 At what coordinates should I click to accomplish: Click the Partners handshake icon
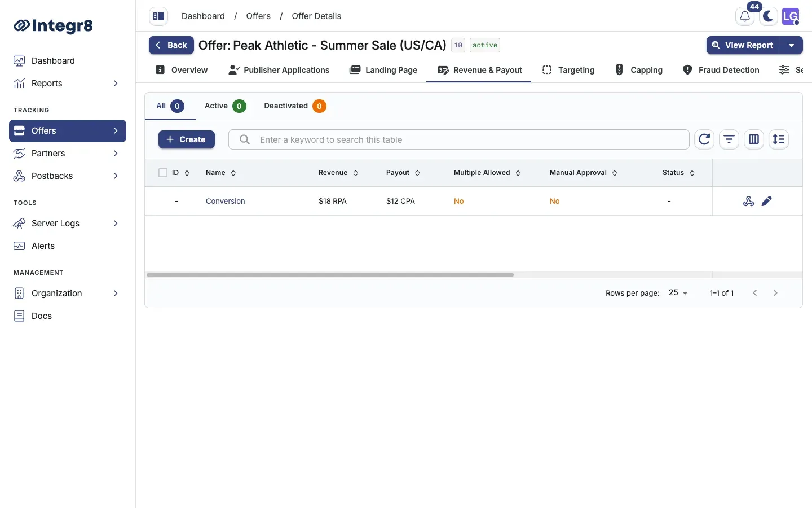[x=19, y=154]
